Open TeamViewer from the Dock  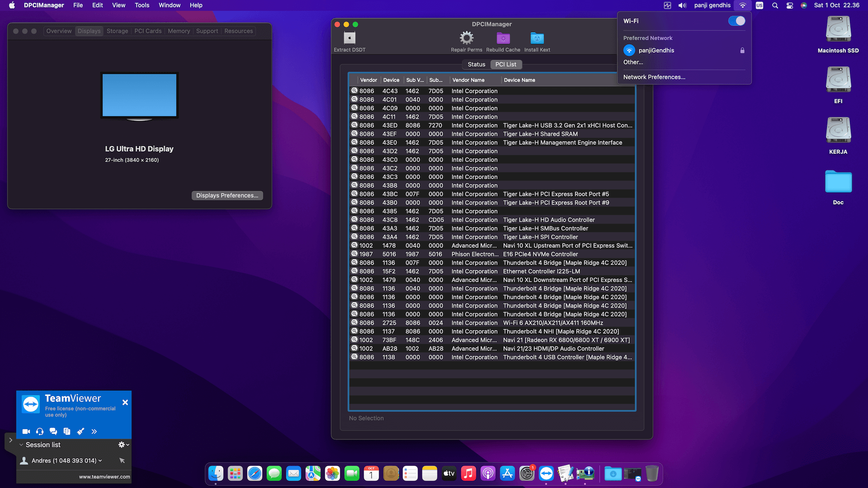coord(546,474)
